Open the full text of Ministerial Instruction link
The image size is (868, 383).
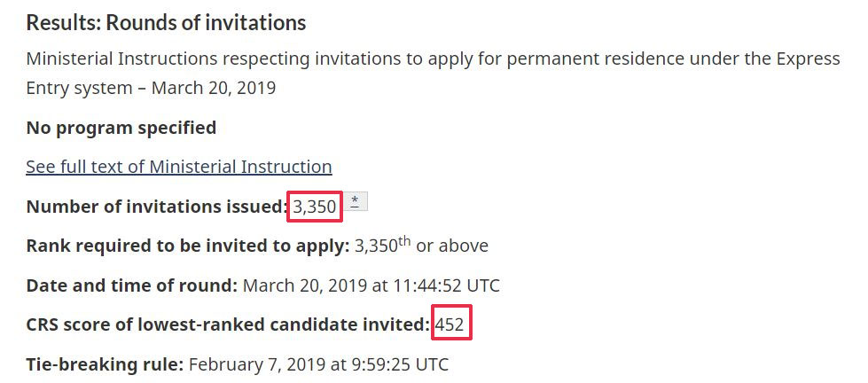(x=179, y=167)
